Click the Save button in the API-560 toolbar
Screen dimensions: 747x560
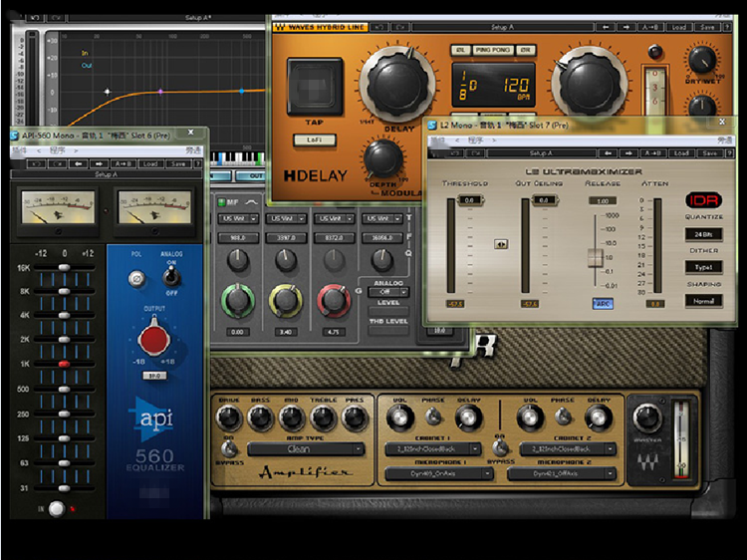(177, 164)
